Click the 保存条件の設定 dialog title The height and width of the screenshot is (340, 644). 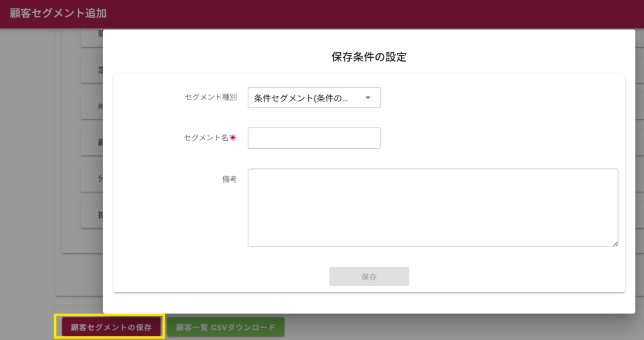coord(369,57)
